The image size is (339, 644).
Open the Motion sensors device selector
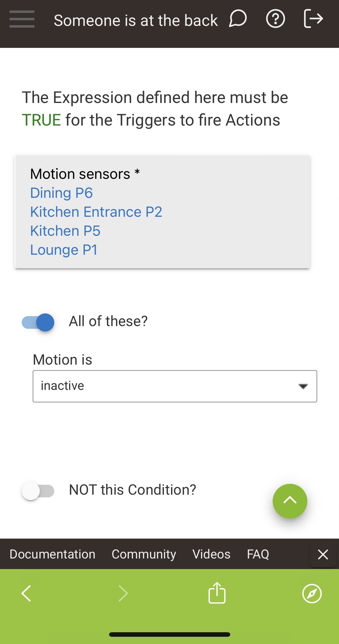click(162, 212)
